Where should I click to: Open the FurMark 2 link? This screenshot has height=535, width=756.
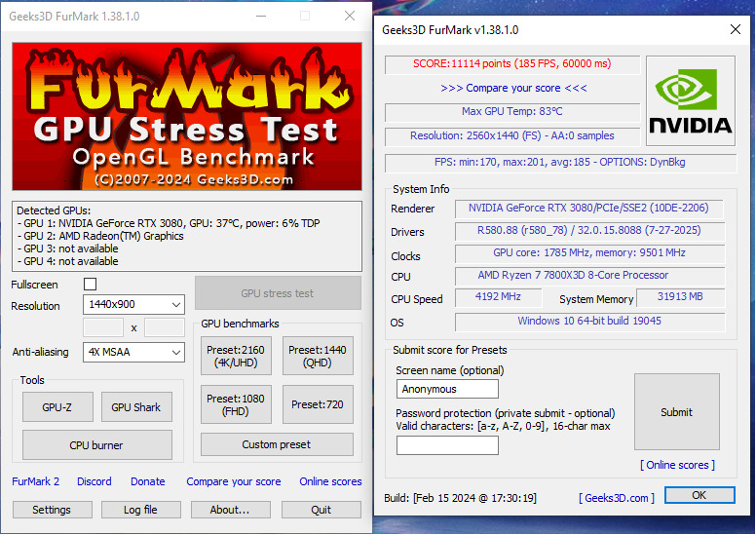point(36,481)
